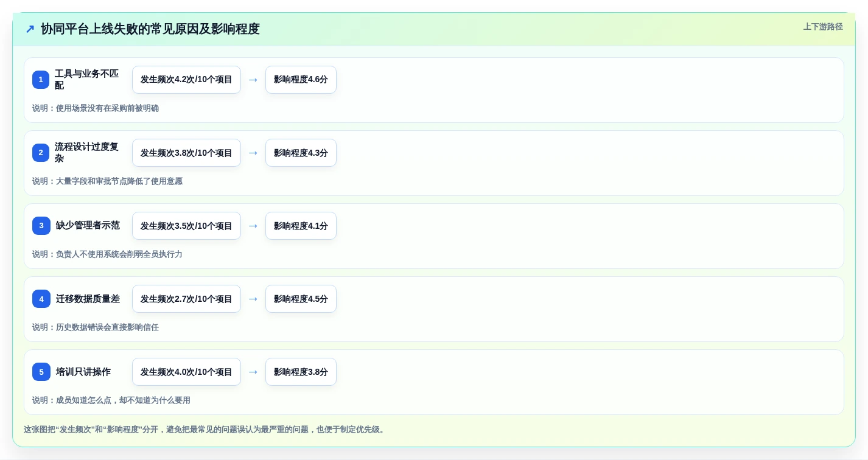Click the number 4 badge
This screenshot has width=868, height=460.
coord(41,299)
